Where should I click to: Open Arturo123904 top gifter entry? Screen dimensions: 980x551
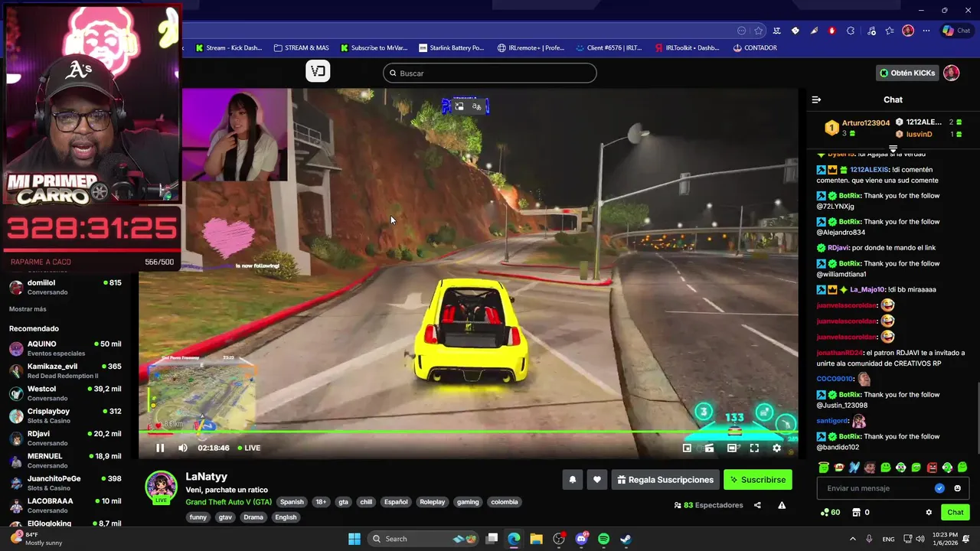pyautogui.click(x=857, y=127)
